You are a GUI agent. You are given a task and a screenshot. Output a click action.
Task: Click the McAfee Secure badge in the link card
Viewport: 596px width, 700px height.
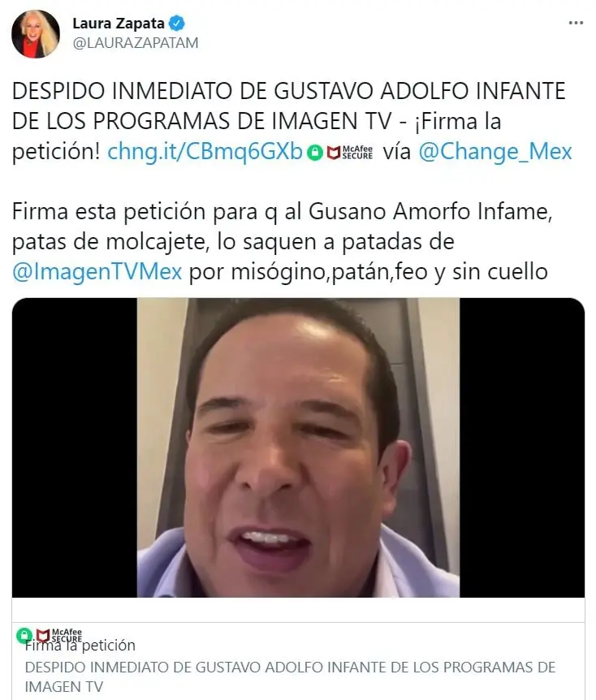(58, 635)
